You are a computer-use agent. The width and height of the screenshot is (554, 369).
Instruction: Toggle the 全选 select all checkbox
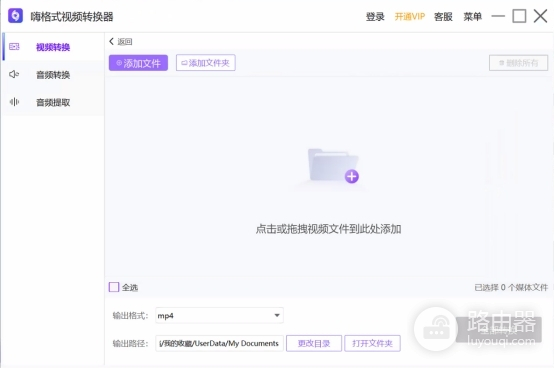pos(114,287)
